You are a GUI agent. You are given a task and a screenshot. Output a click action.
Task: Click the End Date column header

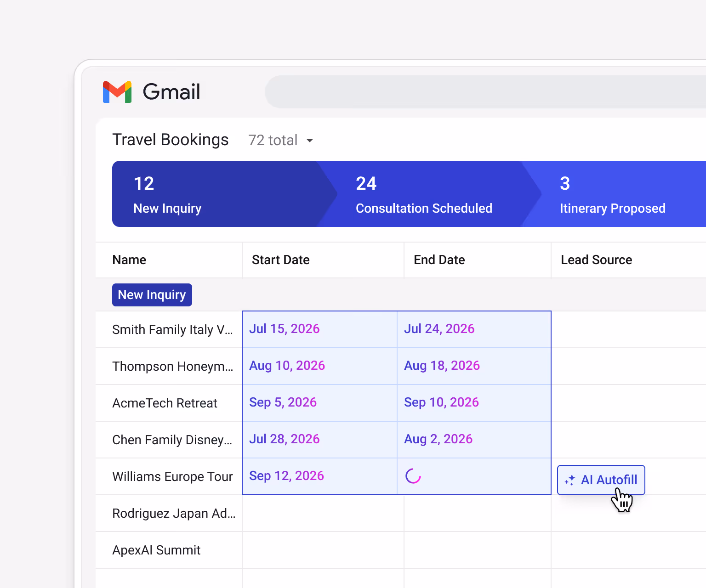coord(439,260)
